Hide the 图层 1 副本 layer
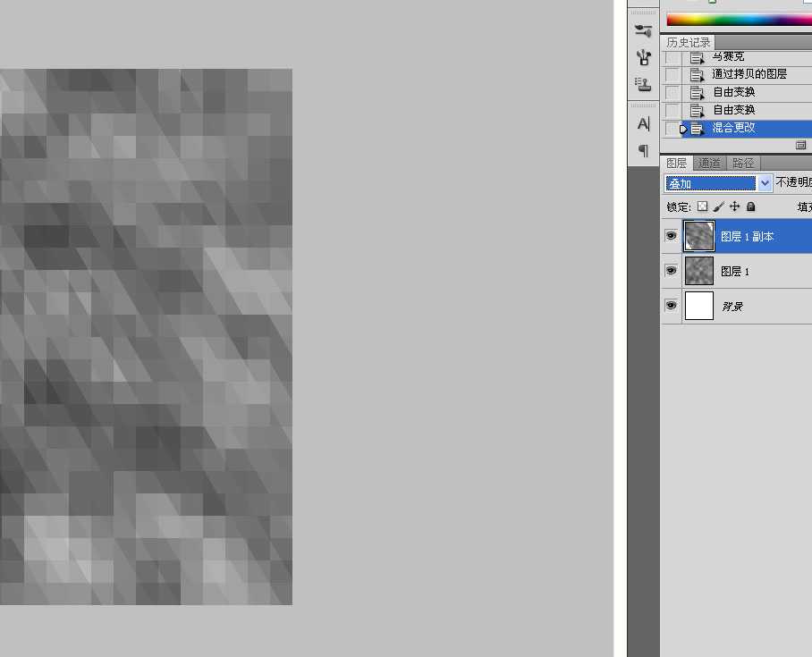 pos(671,236)
